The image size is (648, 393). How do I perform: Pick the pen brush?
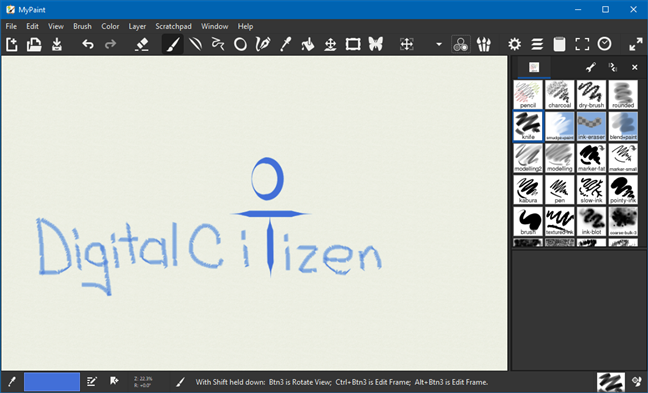[560, 190]
